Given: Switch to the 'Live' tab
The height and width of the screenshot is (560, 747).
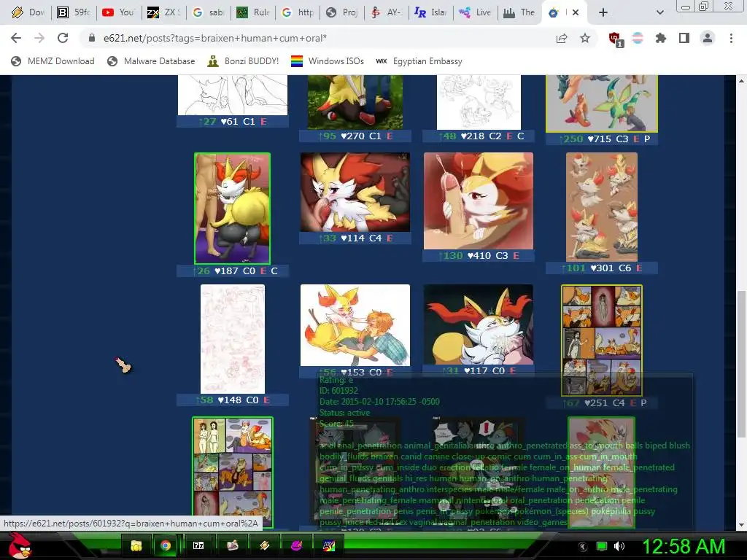Looking at the screenshot, I should click(476, 12).
